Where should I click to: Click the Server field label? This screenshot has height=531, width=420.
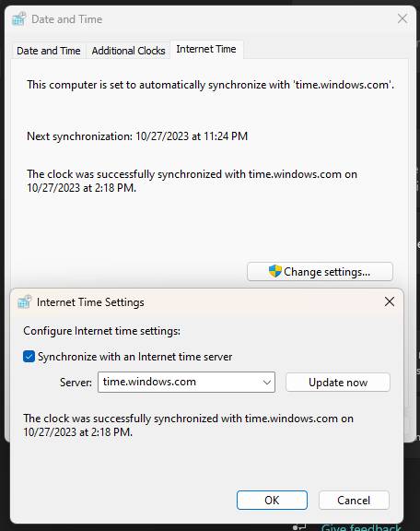click(76, 383)
